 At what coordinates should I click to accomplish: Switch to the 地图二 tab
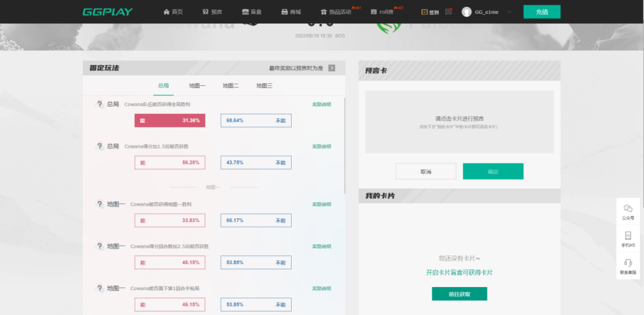point(231,86)
